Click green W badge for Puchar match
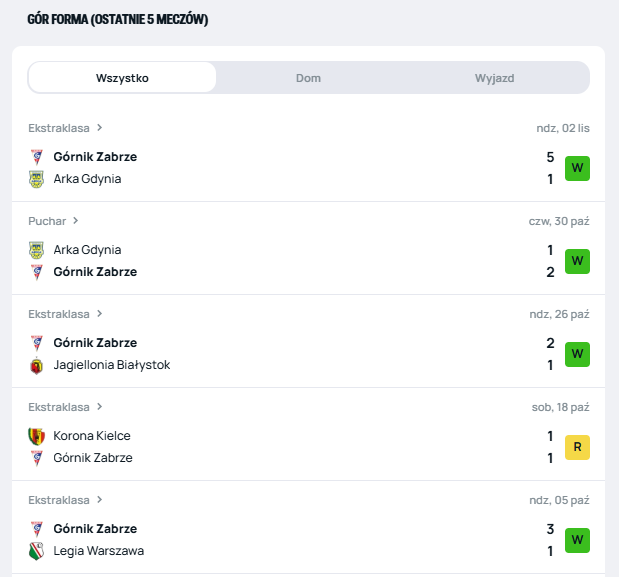 pos(577,261)
